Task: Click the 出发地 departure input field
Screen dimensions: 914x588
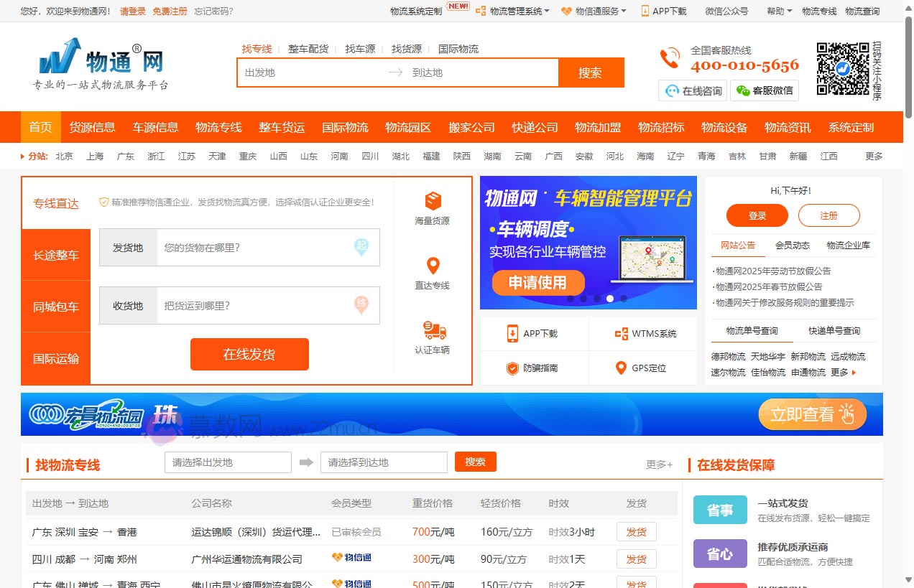Action: coord(309,73)
